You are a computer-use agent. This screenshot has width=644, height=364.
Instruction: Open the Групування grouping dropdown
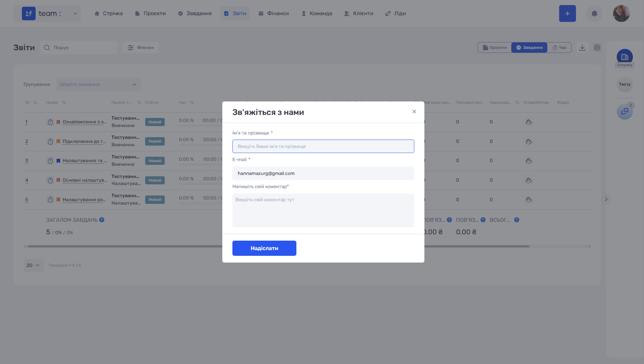pos(99,85)
